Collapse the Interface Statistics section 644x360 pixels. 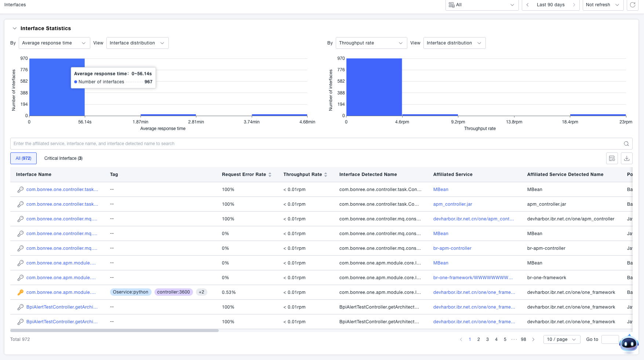click(x=15, y=28)
